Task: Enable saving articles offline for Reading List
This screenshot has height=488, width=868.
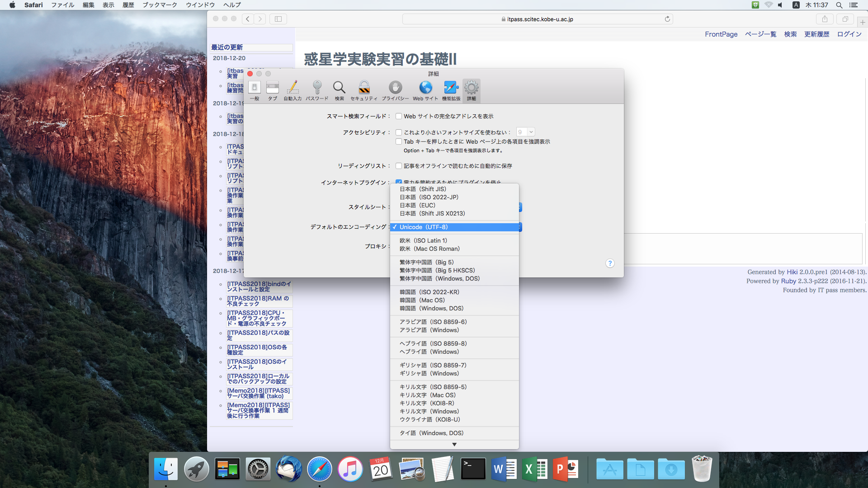Action: coord(399,166)
